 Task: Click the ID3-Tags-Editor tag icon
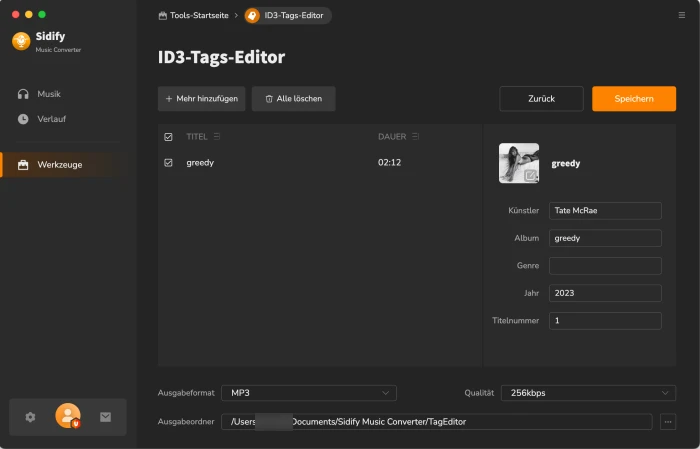click(252, 16)
